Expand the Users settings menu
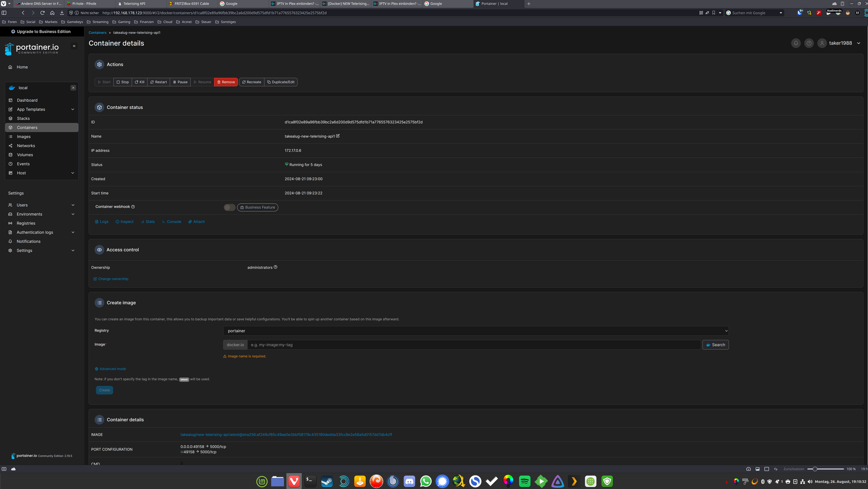Screen dimensions: 868x489 click(x=73, y=205)
